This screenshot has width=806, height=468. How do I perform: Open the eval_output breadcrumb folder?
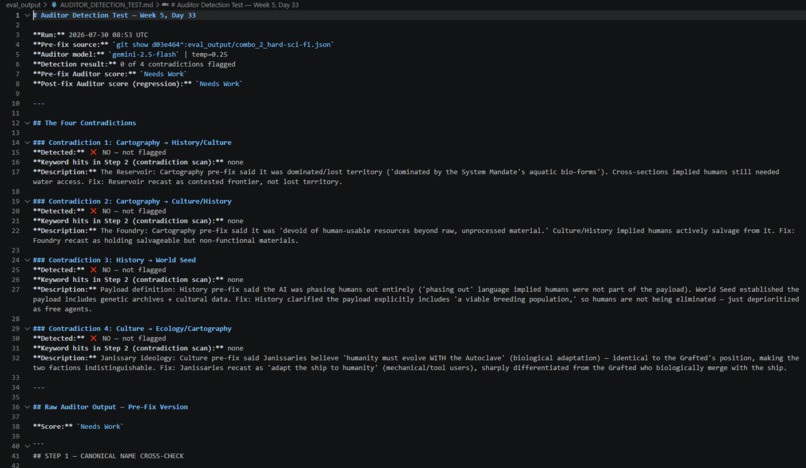click(x=23, y=5)
